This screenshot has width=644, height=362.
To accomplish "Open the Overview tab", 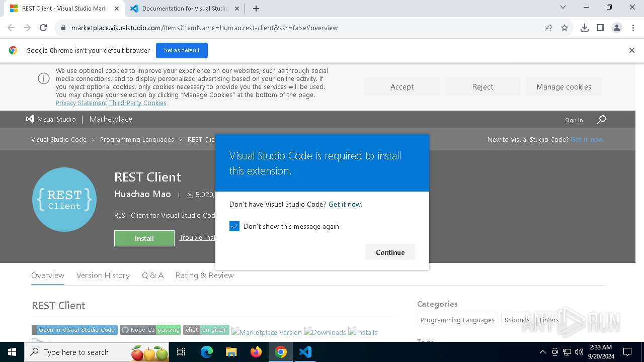I will [x=48, y=276].
